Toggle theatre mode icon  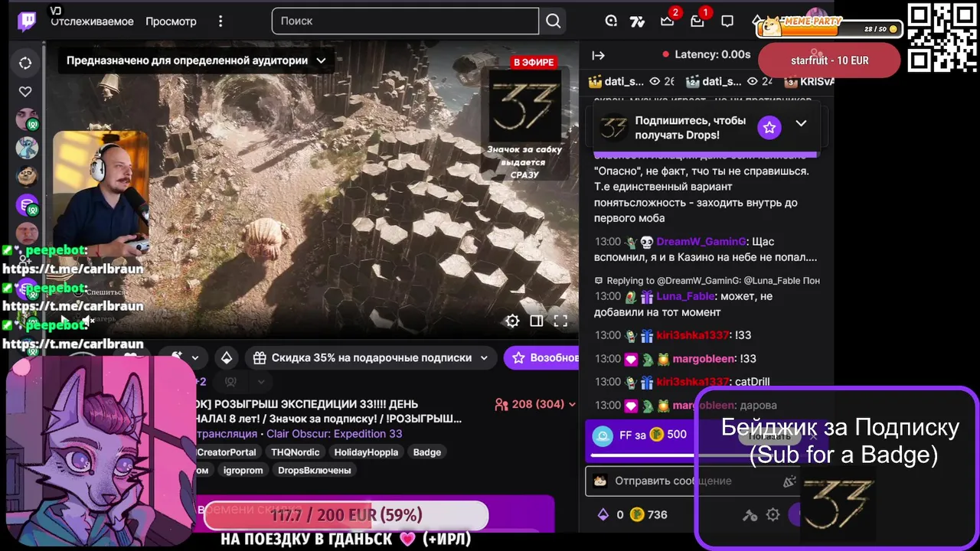[537, 321]
